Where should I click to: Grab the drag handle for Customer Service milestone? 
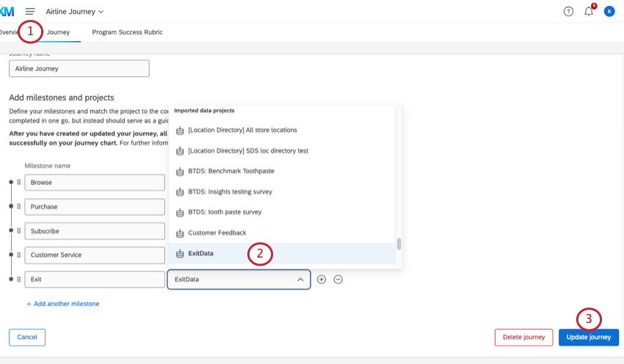18,255
